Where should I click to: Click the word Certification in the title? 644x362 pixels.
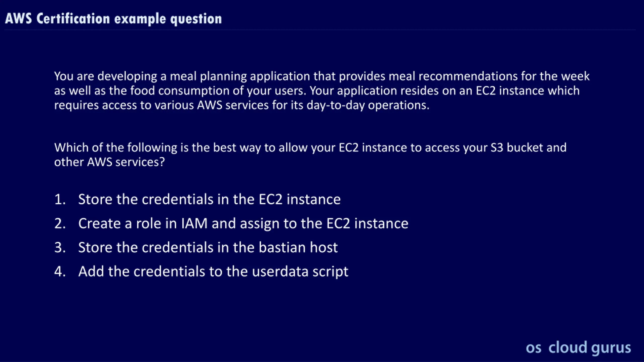73,19
